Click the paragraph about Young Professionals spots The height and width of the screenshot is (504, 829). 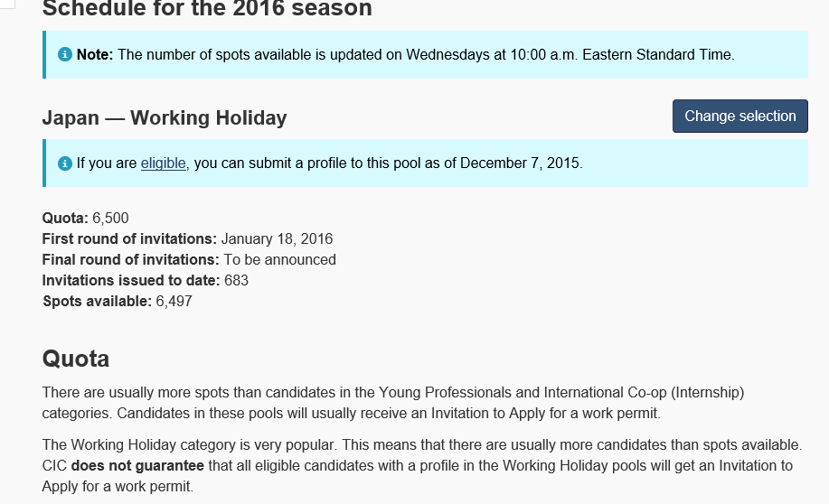[393, 403]
